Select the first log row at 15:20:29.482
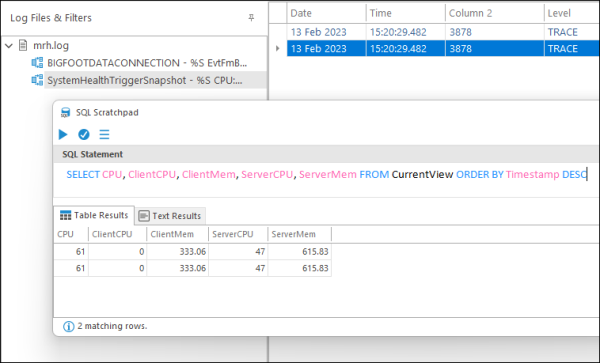Viewport: 600px width, 363px height. tap(443, 32)
